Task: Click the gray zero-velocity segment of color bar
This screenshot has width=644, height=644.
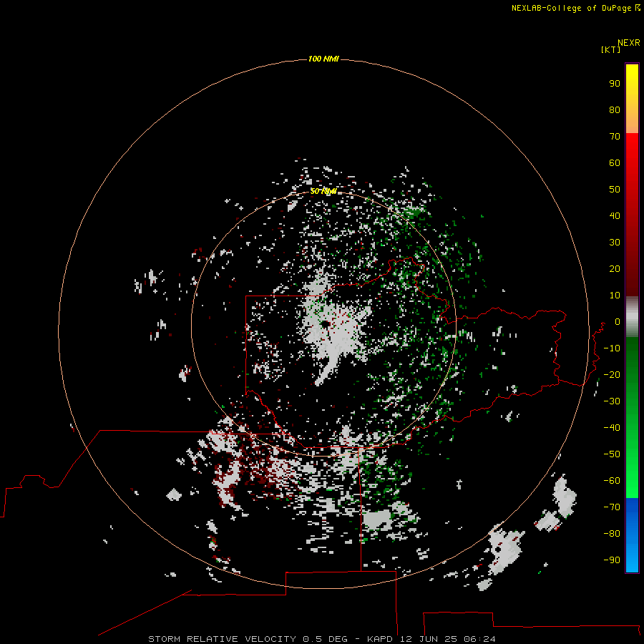Action: [632, 317]
